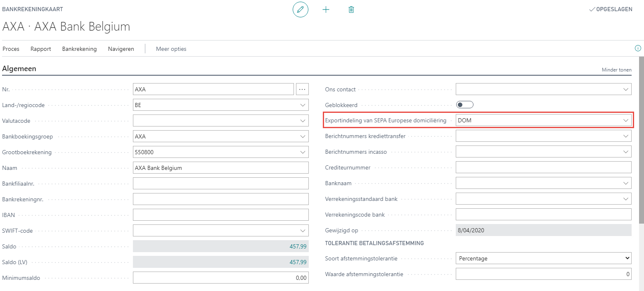Viewport: 644px width, 291px height.
Task: Click the plus icon to add new
Action: click(326, 9)
